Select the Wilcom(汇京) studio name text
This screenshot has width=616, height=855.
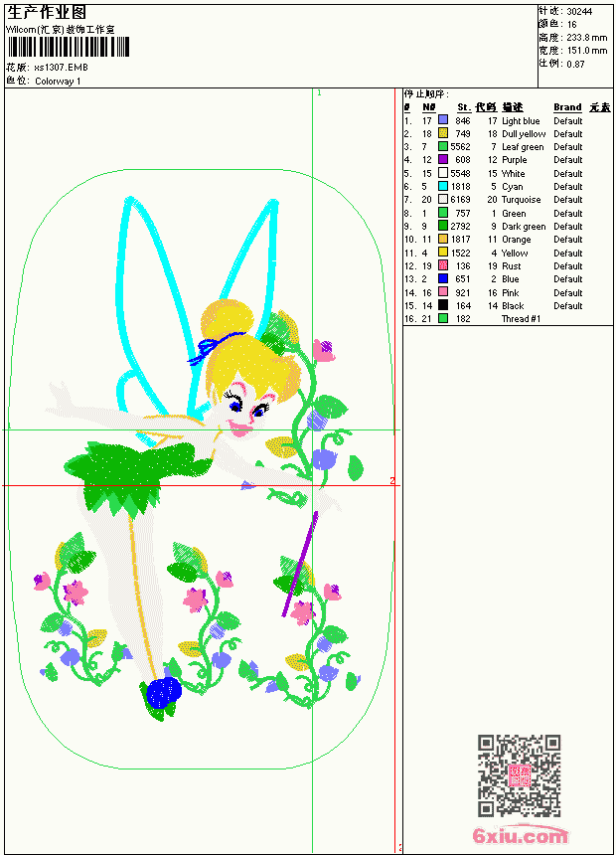click(61, 30)
